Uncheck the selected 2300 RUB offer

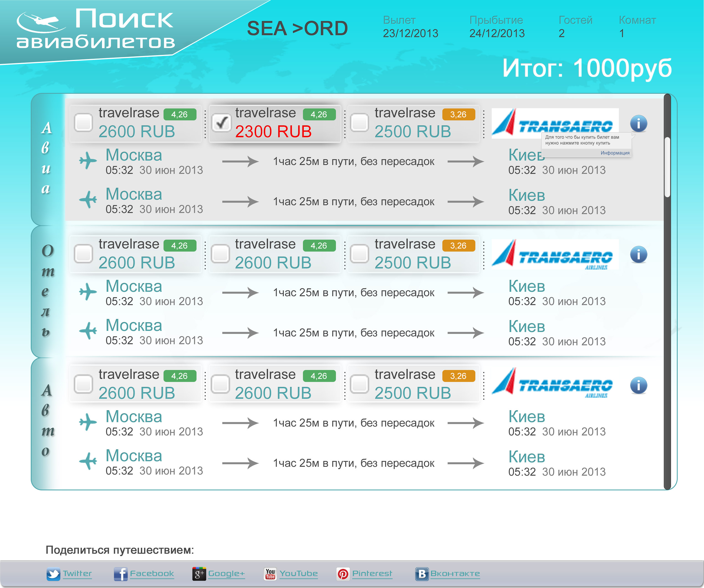pyautogui.click(x=221, y=123)
